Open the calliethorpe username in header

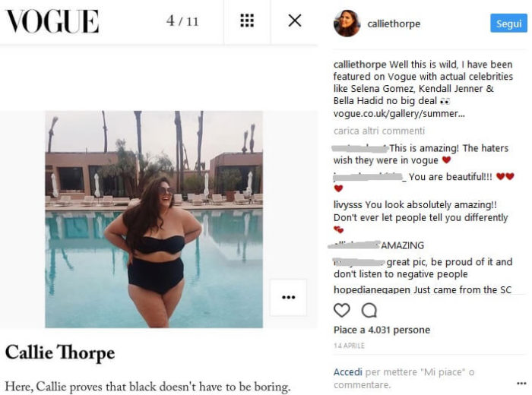click(x=394, y=24)
